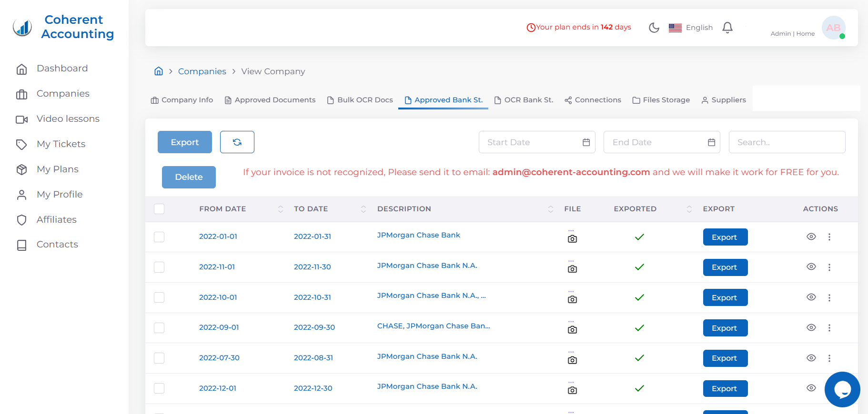View the 2022-10-01 statement via eye icon
The image size is (868, 414).
click(811, 297)
